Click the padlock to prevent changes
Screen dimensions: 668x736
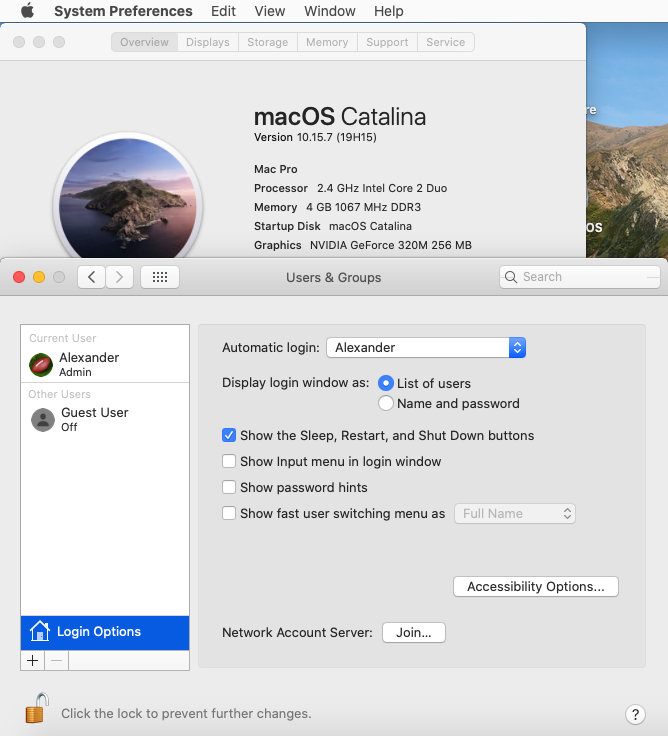[37, 708]
